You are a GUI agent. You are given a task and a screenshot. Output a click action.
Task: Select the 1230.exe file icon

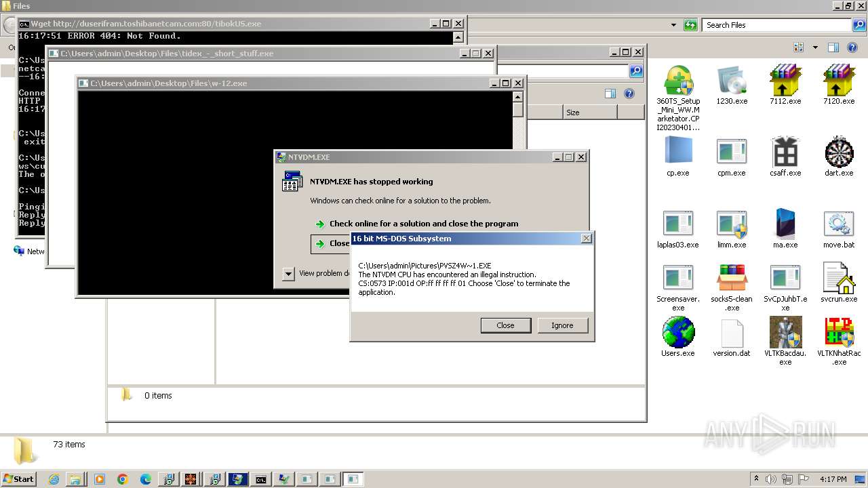[732, 81]
